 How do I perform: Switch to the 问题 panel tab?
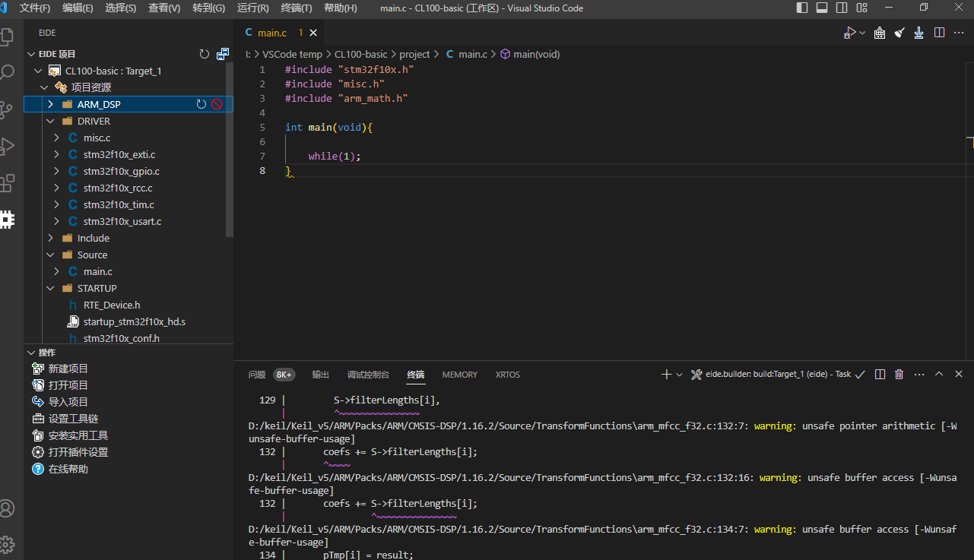click(x=257, y=375)
